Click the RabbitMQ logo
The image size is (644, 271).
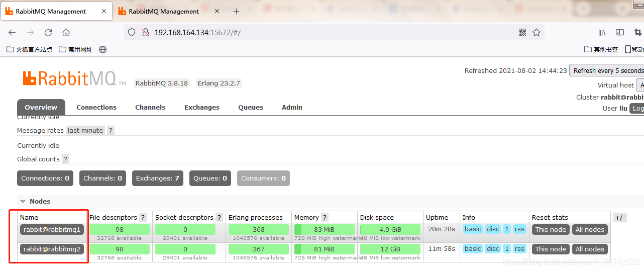pyautogui.click(x=74, y=79)
